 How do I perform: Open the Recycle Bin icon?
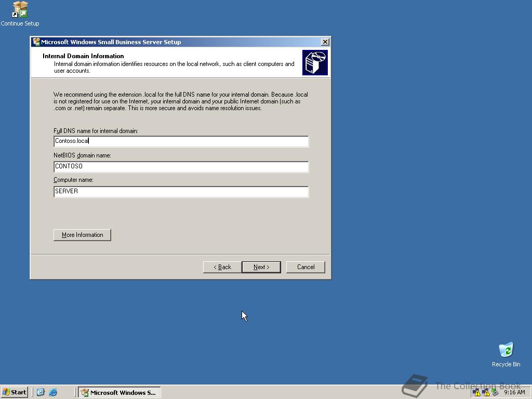pos(506,355)
